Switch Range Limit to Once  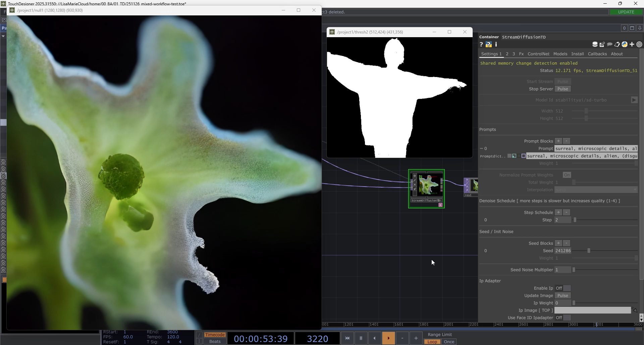pyautogui.click(x=449, y=342)
